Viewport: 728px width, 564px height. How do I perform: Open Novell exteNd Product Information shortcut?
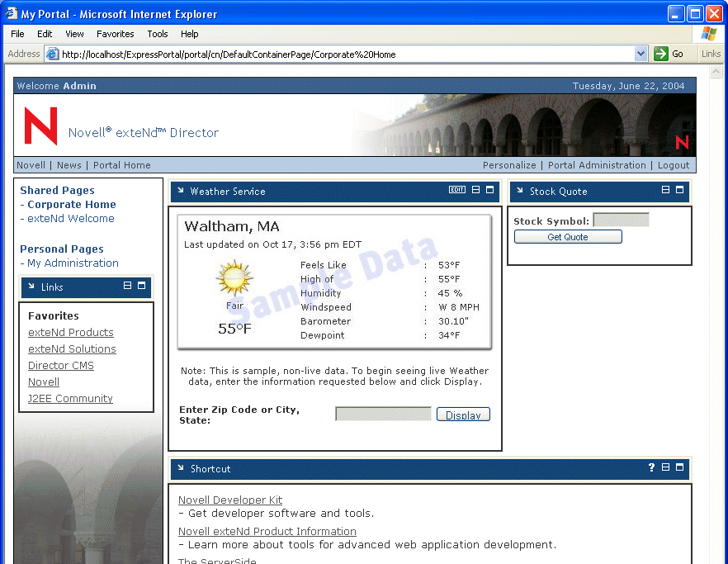(267, 532)
